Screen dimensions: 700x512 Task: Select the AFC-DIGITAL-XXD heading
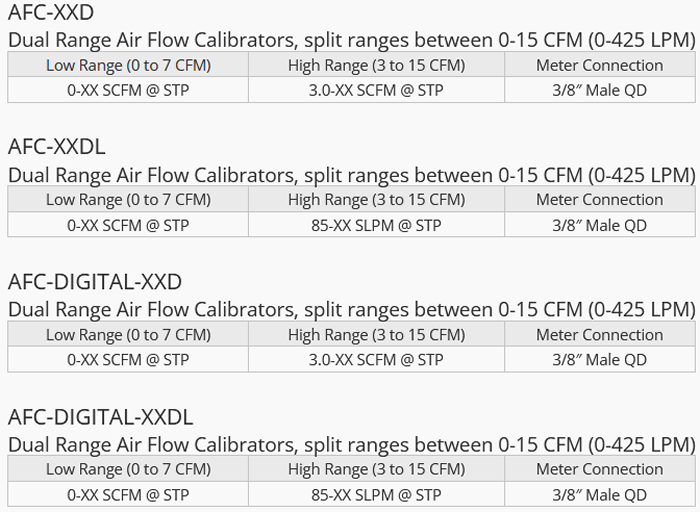[x=95, y=281]
